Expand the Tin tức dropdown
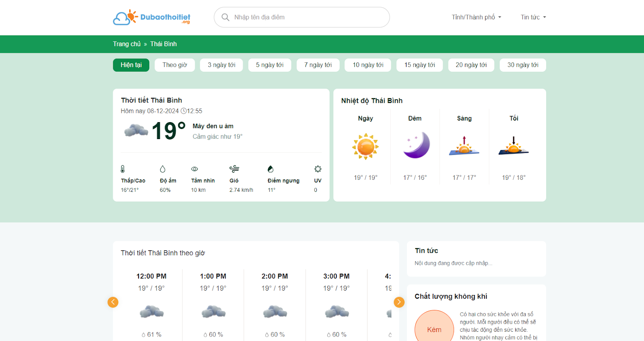The height and width of the screenshot is (341, 644). pyautogui.click(x=533, y=17)
